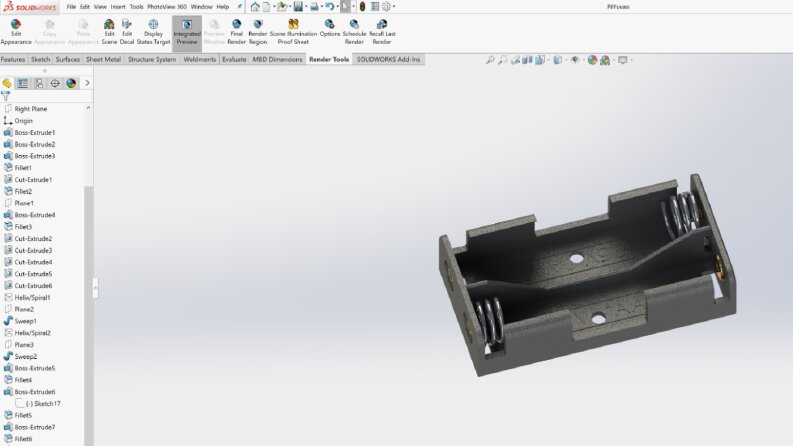
Task: Click the feature tree scroll-up arrow
Action: point(89,108)
